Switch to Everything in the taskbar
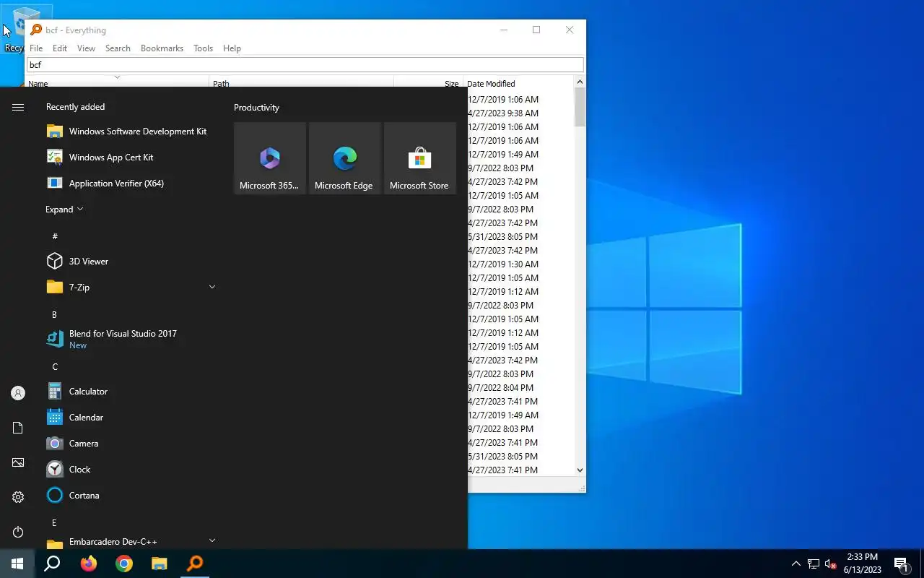Image resolution: width=924 pixels, height=578 pixels. [x=195, y=564]
